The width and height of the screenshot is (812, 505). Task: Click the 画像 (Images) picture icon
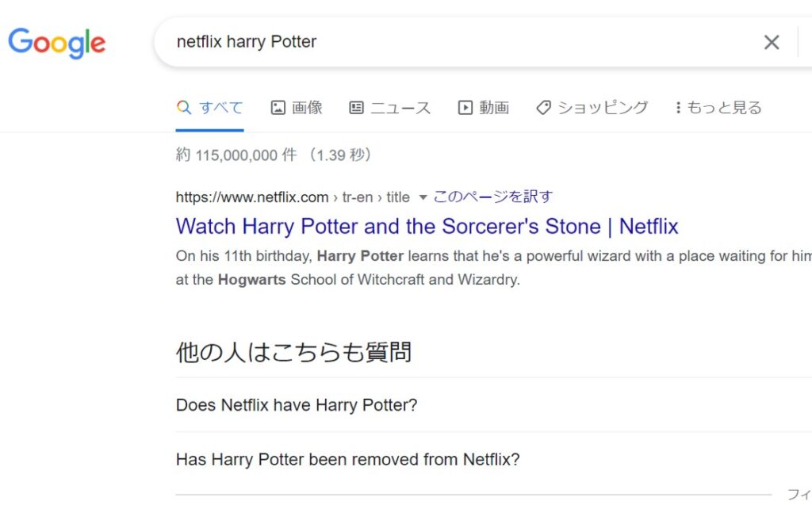[x=278, y=107]
